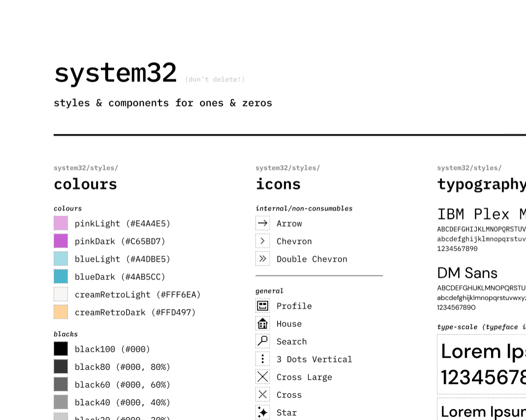Select the Double Chevron icon
This screenshot has width=526, height=420.
263,258
